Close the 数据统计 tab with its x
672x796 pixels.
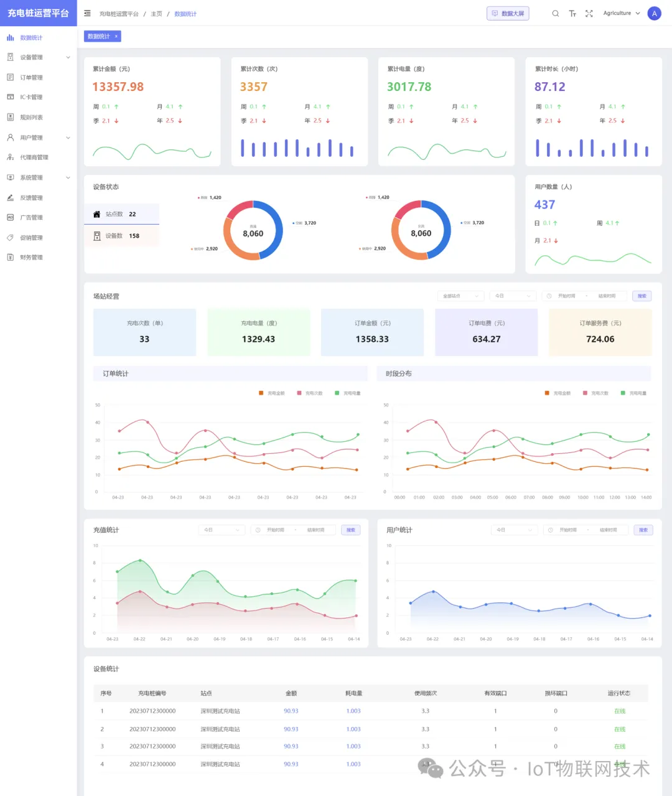tap(116, 37)
